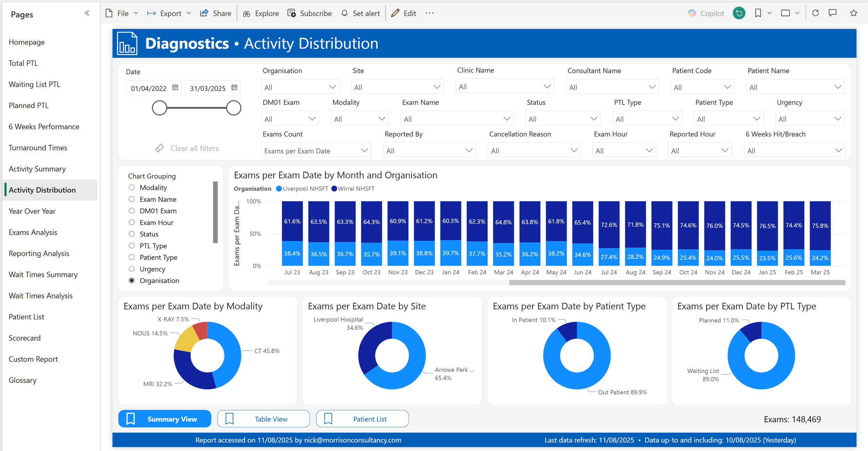Collapse the Pages navigation pane

[87, 13]
